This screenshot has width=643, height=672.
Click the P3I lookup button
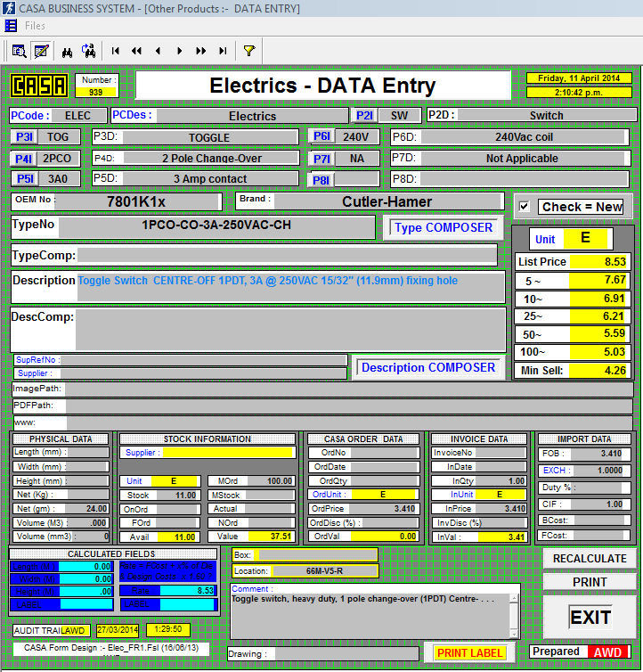pyautogui.click(x=24, y=137)
